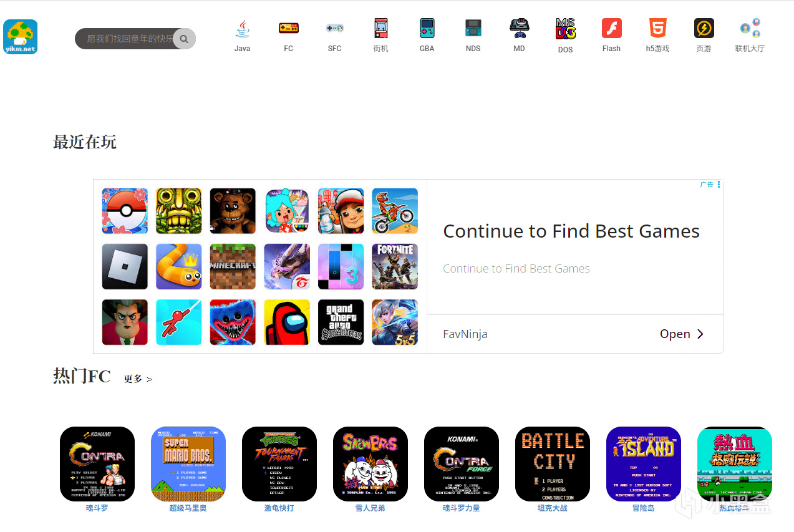Screen dimensions: 794x532
Task: Expand 更多 link next to 热门FC
Action: point(138,379)
